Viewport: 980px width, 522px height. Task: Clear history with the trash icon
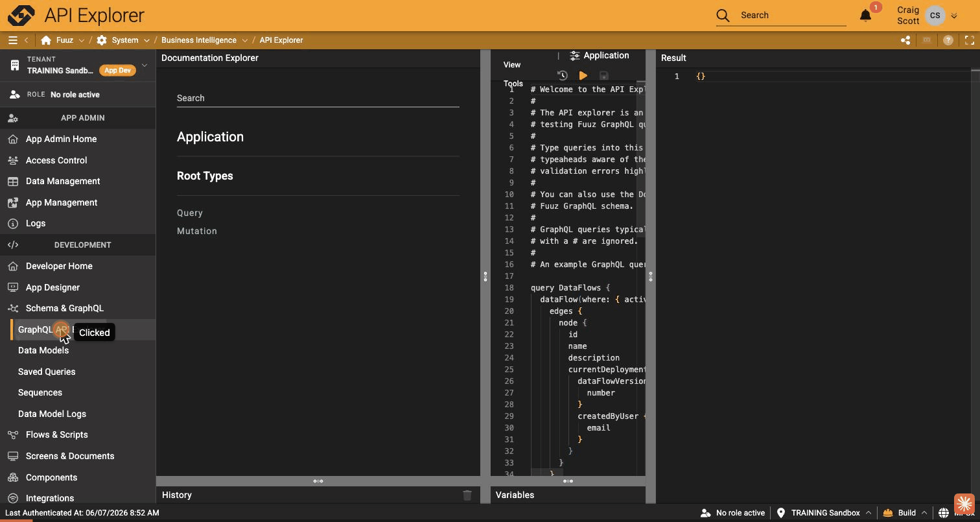click(x=467, y=495)
